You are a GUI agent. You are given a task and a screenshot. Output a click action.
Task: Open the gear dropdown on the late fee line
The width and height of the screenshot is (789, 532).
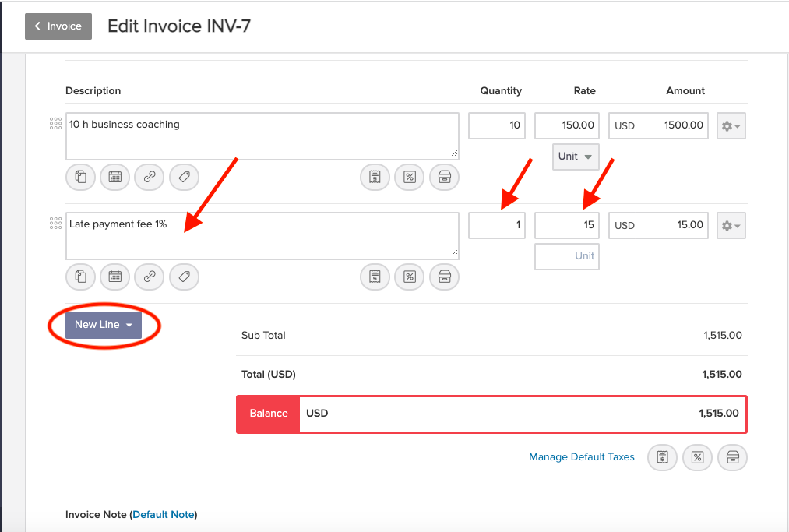click(731, 225)
